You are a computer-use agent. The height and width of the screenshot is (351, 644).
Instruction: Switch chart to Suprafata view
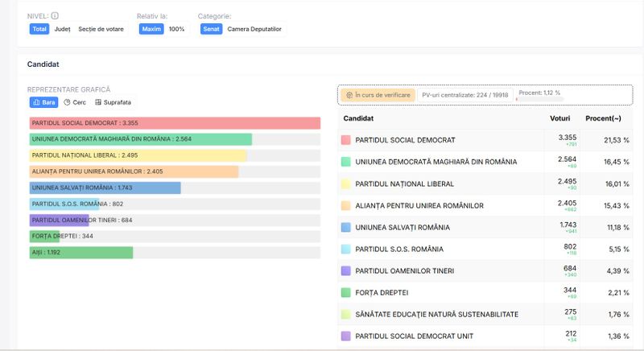tap(113, 102)
